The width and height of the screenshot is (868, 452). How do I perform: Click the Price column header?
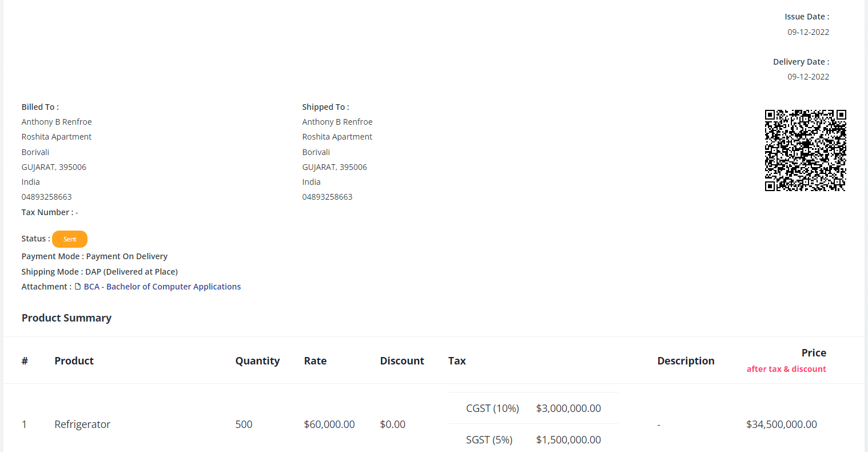point(813,353)
